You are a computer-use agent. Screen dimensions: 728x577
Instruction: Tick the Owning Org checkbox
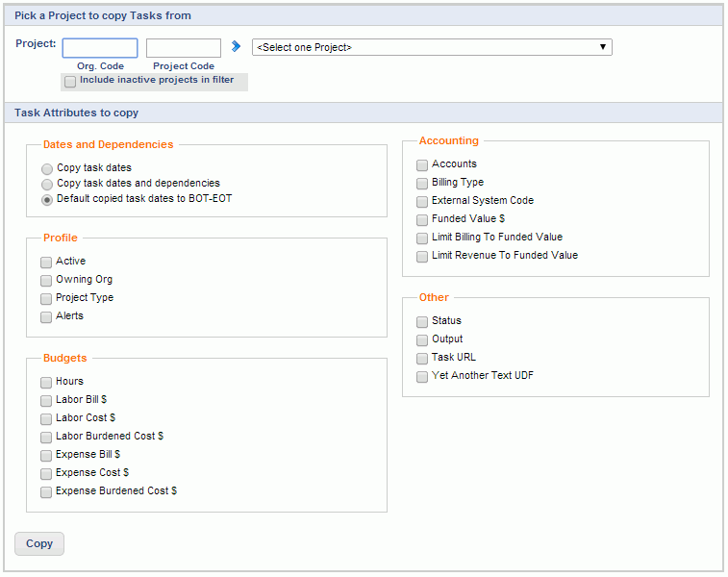46,281
